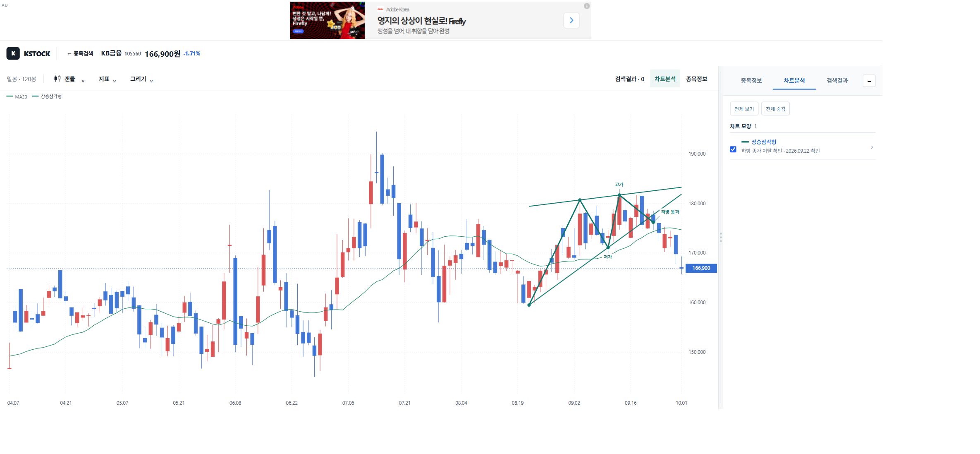980x454 pixels.
Task: Click the 105560 stock code
Action: (133, 54)
